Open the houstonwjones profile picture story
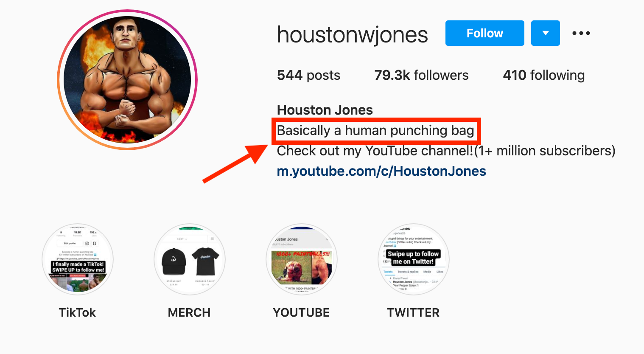The image size is (644, 354). point(127,80)
